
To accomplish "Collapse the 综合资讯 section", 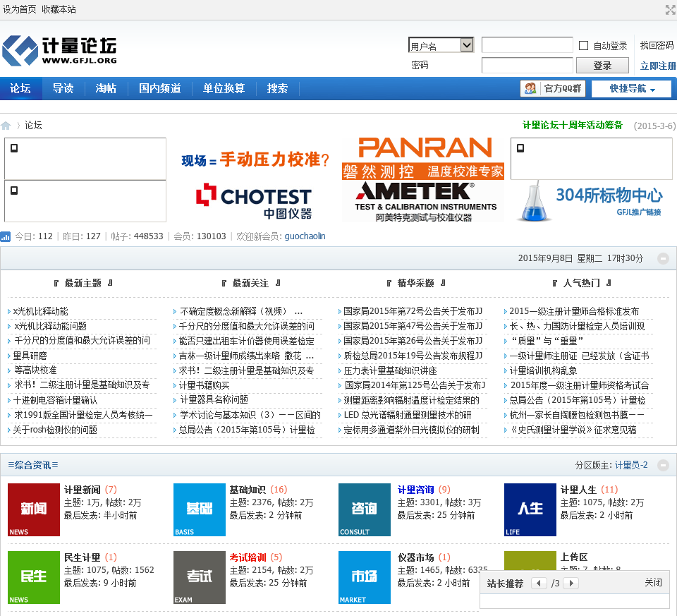I will pos(663,465).
